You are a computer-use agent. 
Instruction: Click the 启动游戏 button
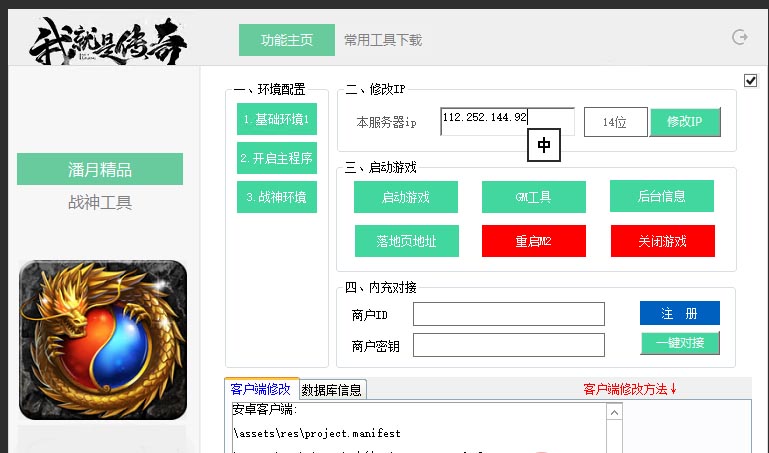tap(406, 197)
